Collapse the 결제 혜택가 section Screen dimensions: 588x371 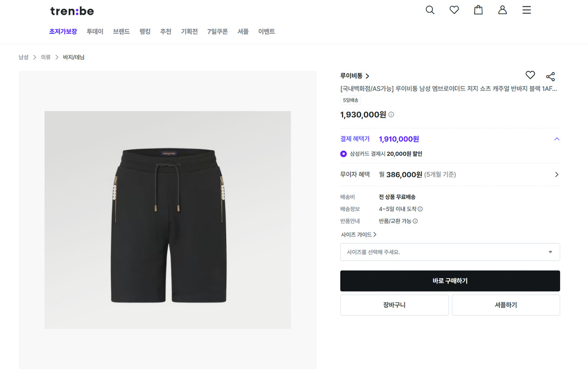tap(556, 139)
